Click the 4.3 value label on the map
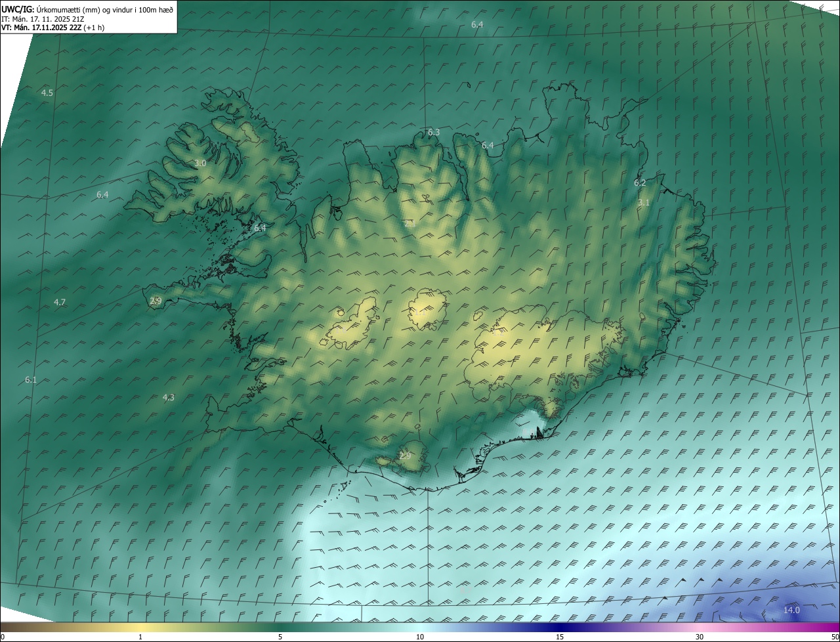Screen dimensions: 840x642 (169, 397)
